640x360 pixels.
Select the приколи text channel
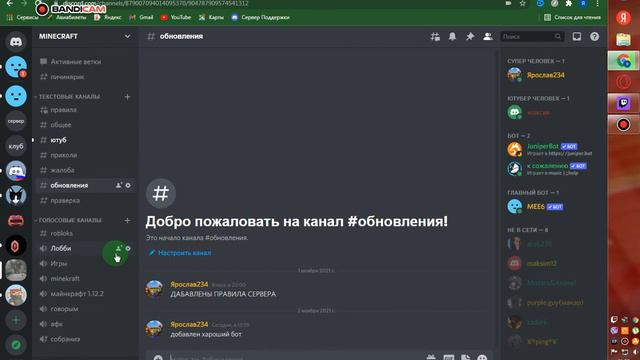85,155
